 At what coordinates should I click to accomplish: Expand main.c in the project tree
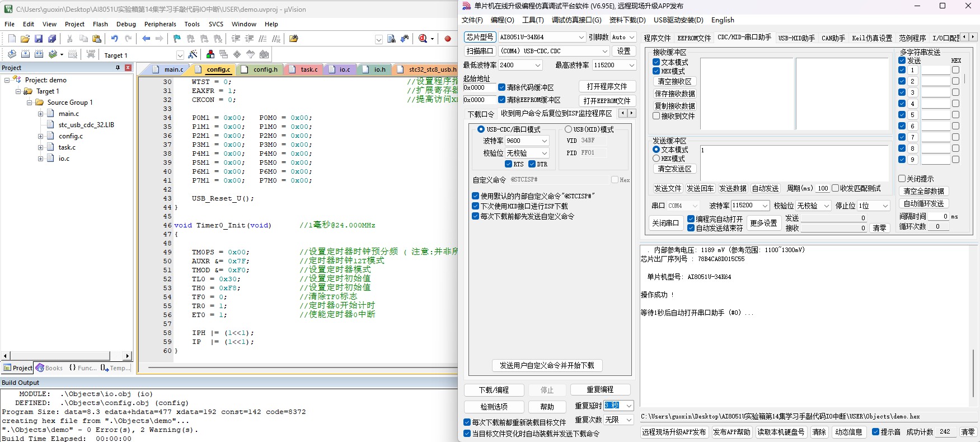point(40,114)
